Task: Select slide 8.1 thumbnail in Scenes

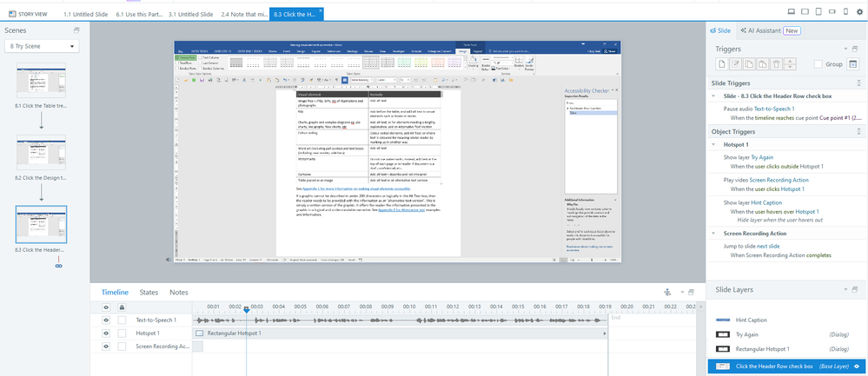Action: (x=42, y=81)
